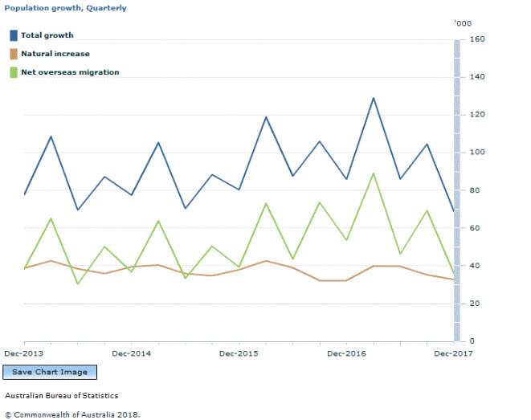Select the Dec-2014 x-axis label
This screenshot has width=531, height=420.
131,353
